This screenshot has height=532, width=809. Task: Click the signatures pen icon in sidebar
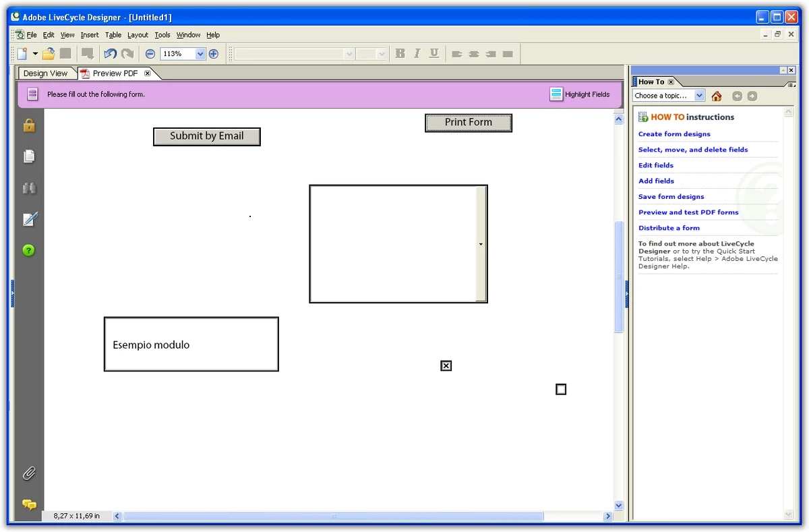click(x=30, y=219)
